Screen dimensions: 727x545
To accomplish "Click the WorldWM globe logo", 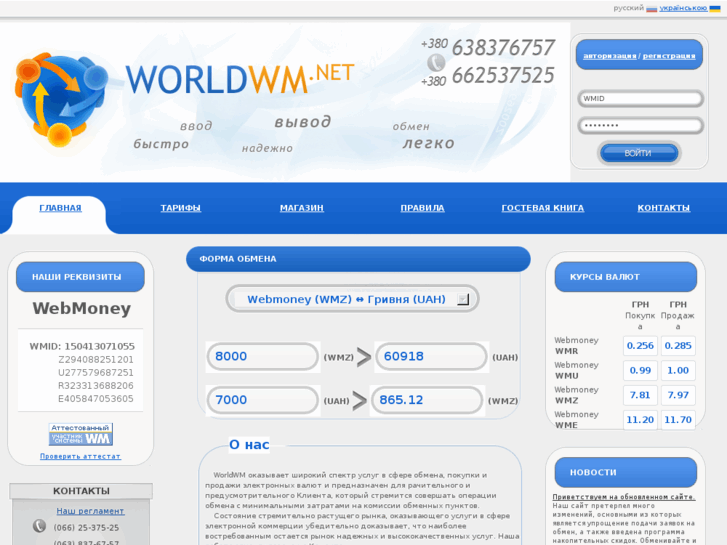I will click(61, 99).
